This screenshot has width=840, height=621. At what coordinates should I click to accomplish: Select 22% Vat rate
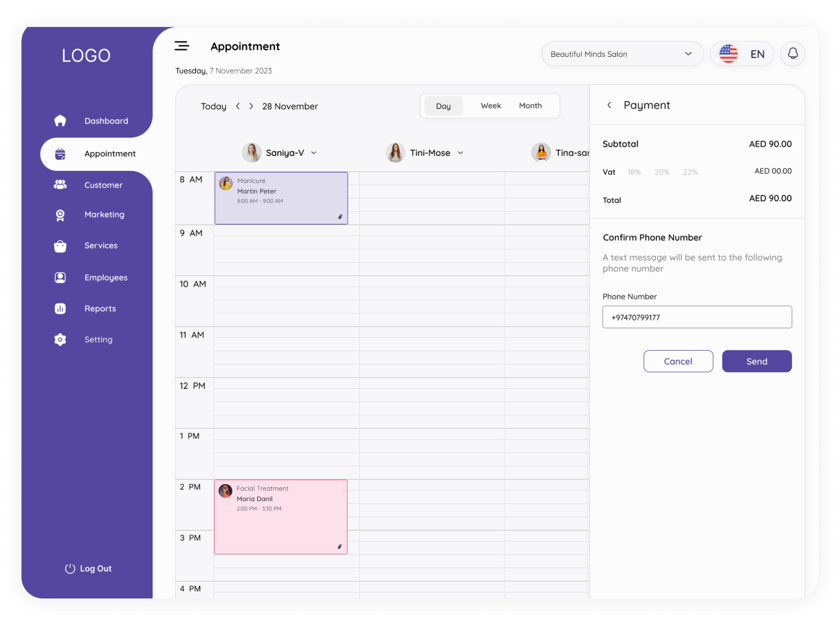691,172
